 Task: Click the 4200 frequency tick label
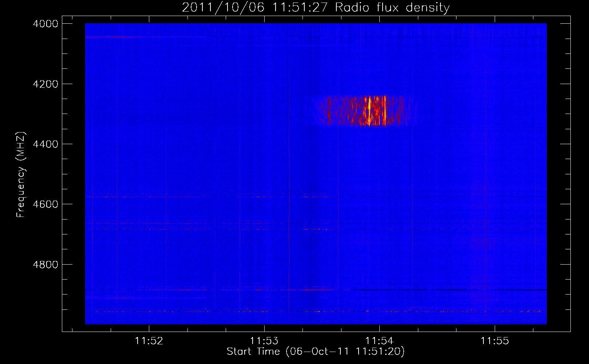[46, 84]
